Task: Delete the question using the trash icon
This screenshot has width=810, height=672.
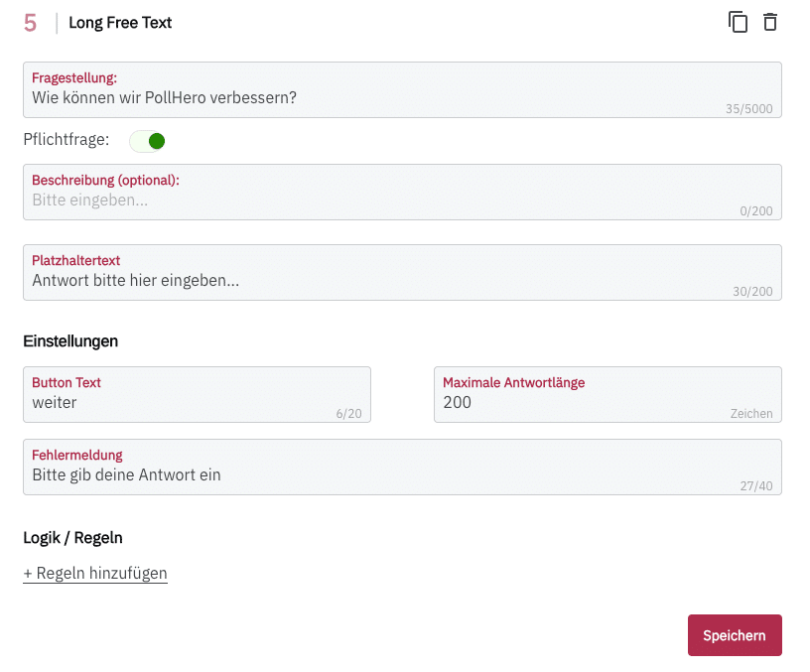Action: [x=770, y=22]
